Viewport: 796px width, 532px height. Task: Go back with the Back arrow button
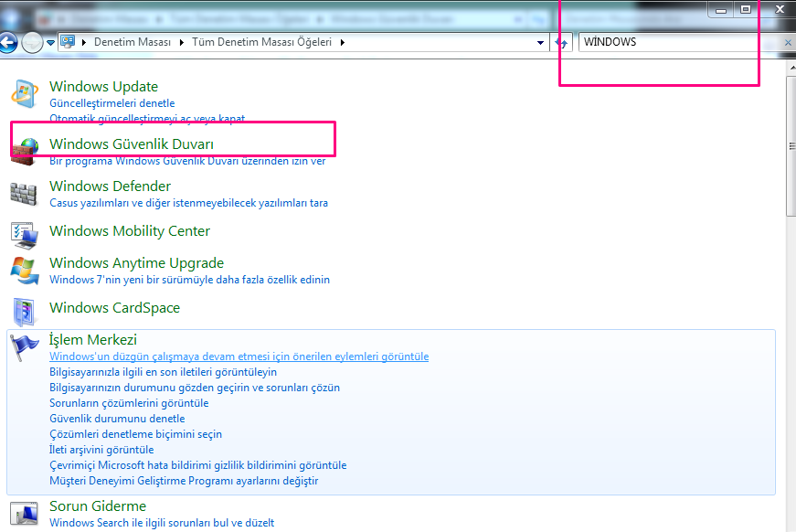8,43
